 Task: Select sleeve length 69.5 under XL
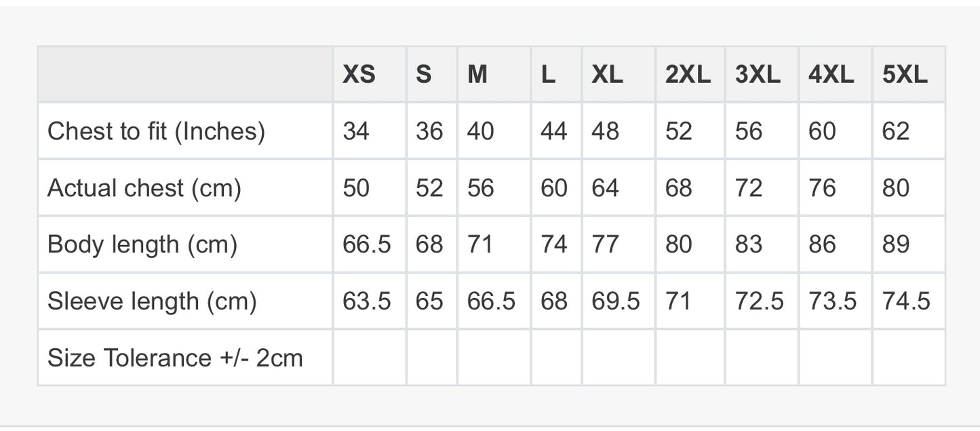(x=616, y=301)
